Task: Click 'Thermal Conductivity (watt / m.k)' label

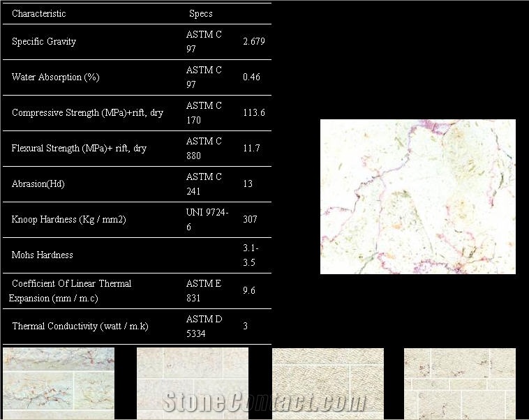Action: (80, 327)
